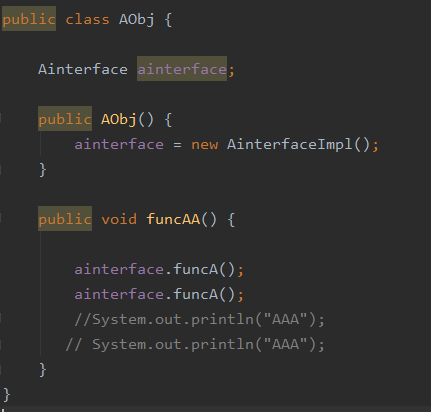Select the highlighted 'ainterface' field name

pyautogui.click(x=182, y=69)
